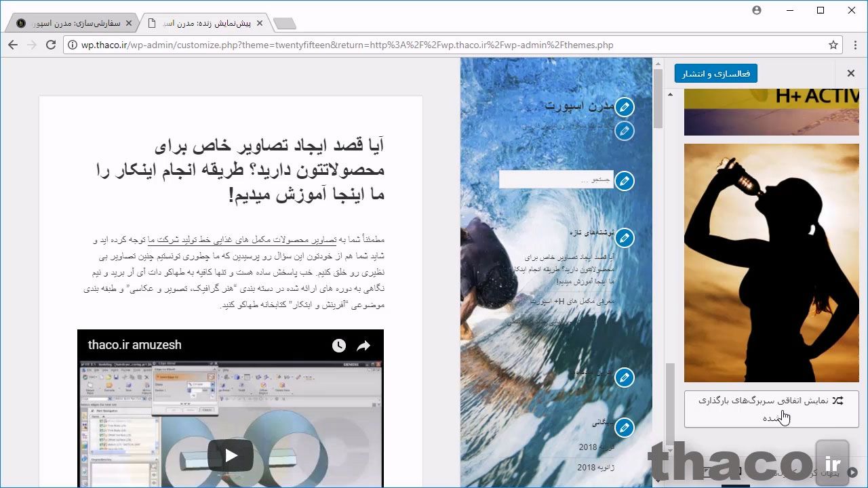Click into the جستجو search field in preview

pos(556,180)
